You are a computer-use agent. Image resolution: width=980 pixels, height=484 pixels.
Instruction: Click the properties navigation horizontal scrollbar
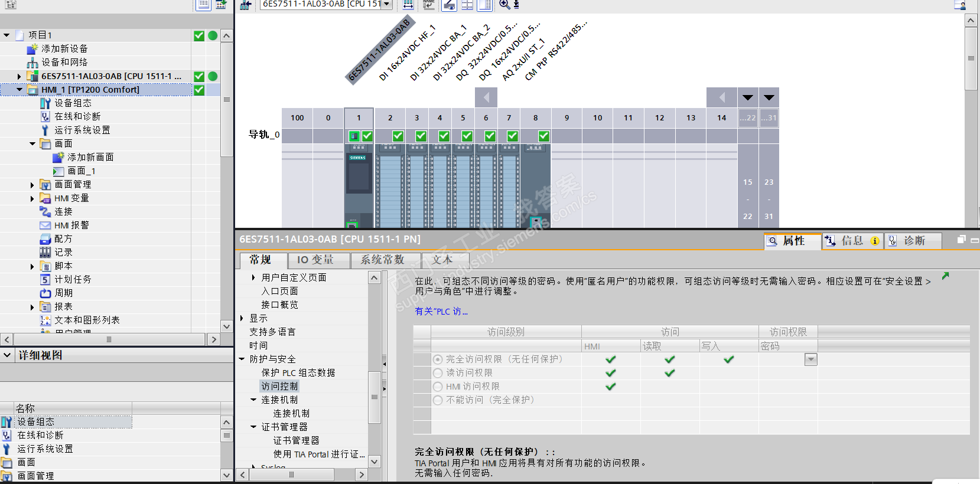(x=291, y=475)
